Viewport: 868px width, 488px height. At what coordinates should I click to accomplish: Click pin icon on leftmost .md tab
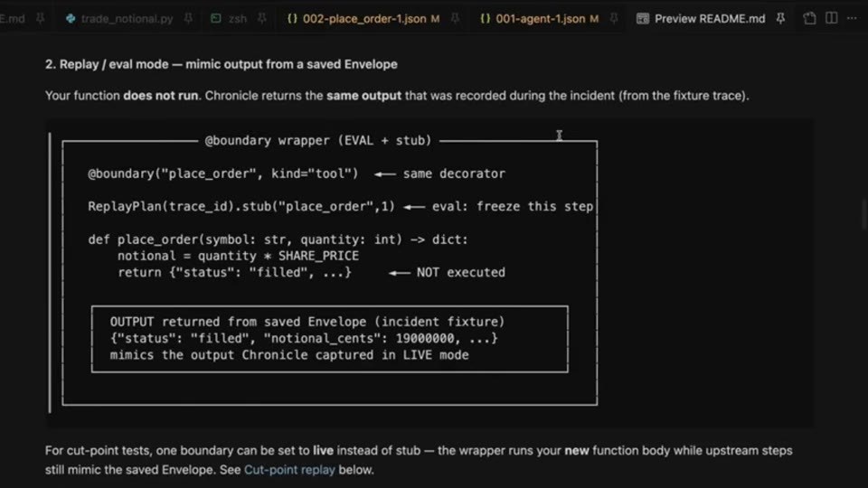tap(41, 19)
